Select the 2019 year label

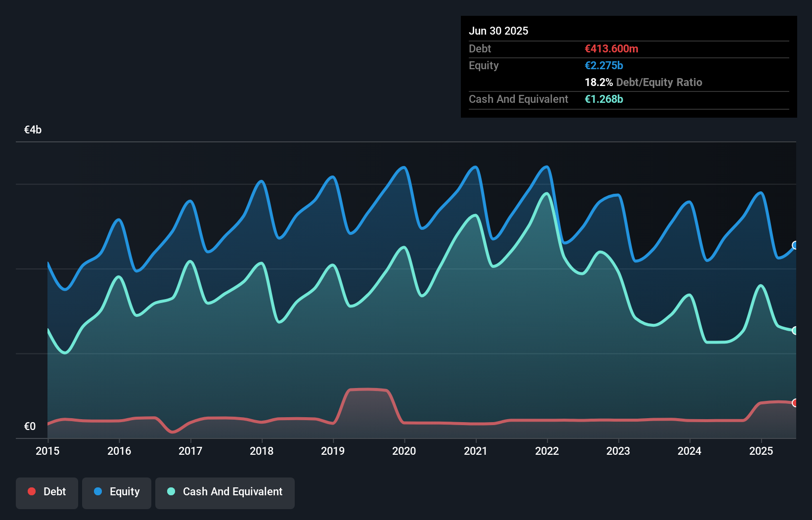click(x=332, y=451)
